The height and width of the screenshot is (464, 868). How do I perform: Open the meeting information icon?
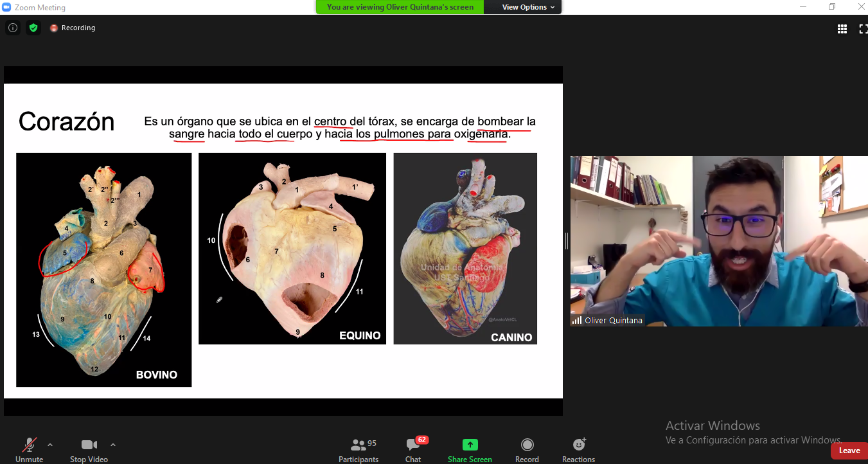coord(13,28)
